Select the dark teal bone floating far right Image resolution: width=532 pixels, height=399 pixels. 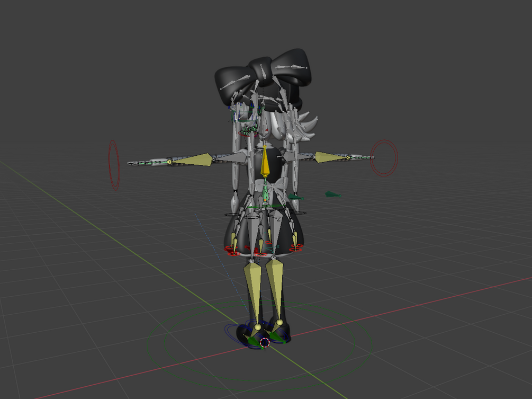tap(332, 194)
